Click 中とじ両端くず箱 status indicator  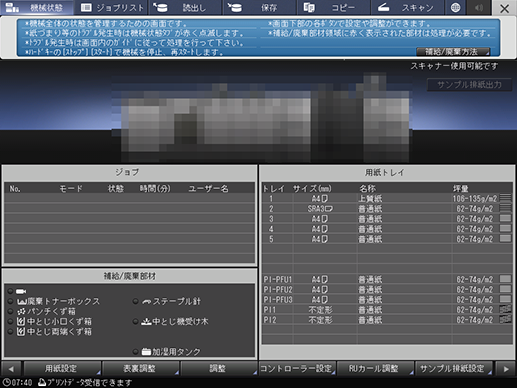11,332
